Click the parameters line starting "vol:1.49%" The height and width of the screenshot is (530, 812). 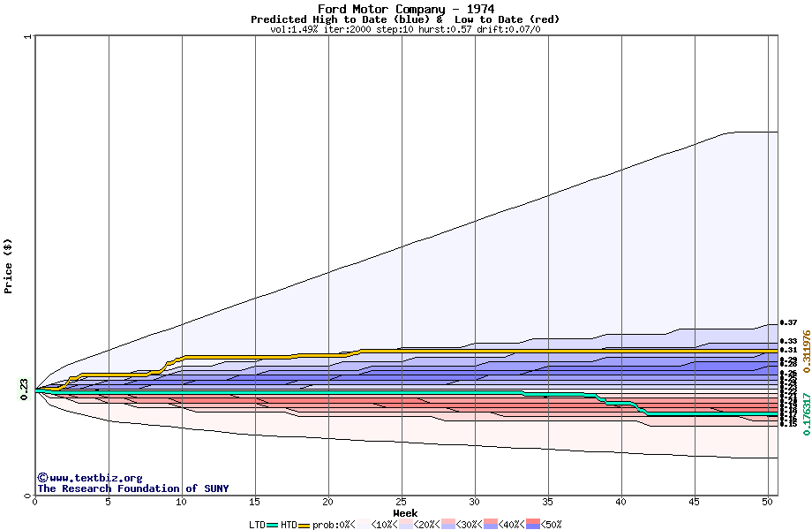405,29
